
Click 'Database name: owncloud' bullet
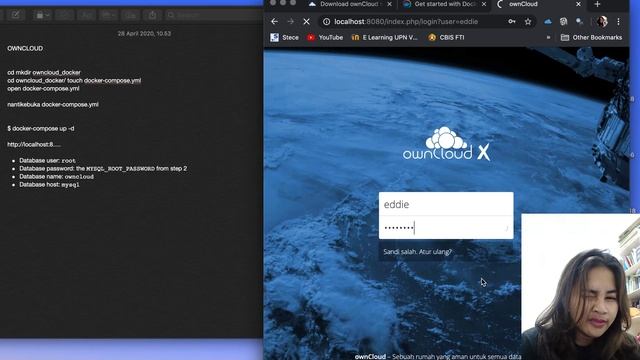point(56,177)
